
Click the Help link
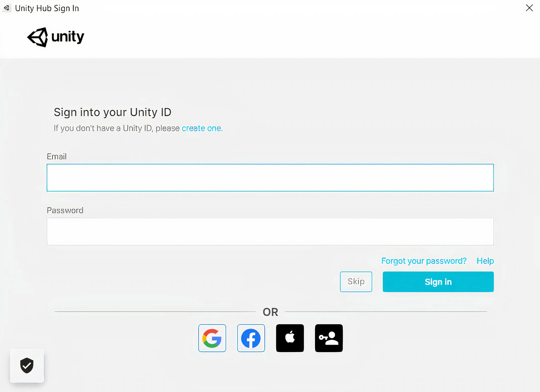tap(485, 260)
